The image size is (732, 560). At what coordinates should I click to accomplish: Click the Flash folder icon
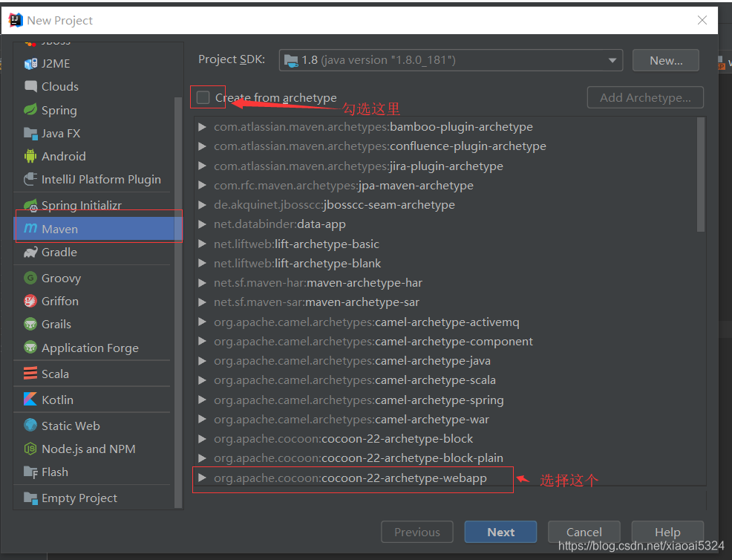(30, 472)
